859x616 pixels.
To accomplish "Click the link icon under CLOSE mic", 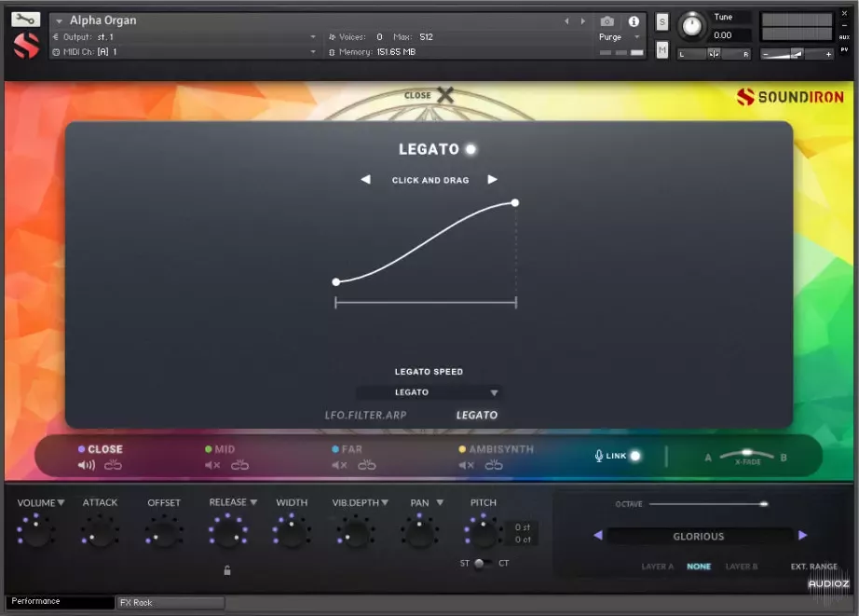I will 113,465.
